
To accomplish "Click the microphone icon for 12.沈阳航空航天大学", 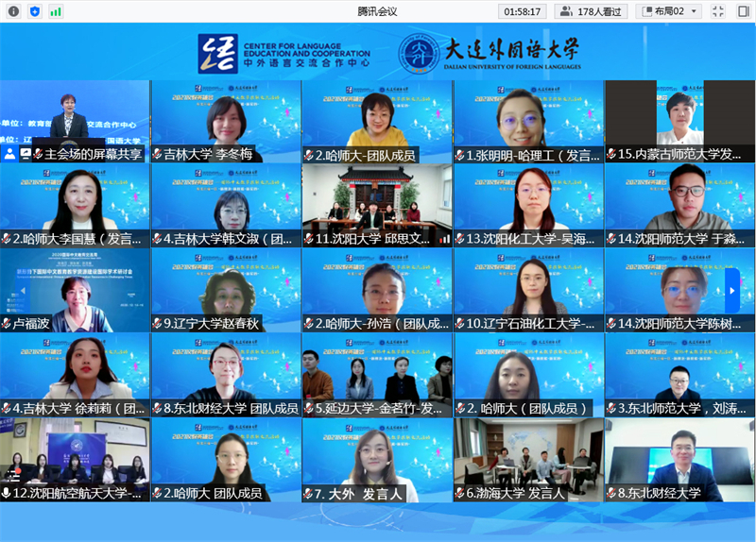I will (x=7, y=493).
